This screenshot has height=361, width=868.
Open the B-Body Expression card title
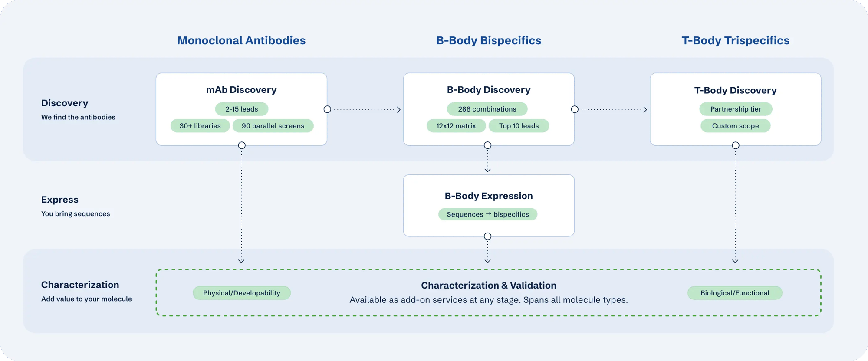(489, 196)
